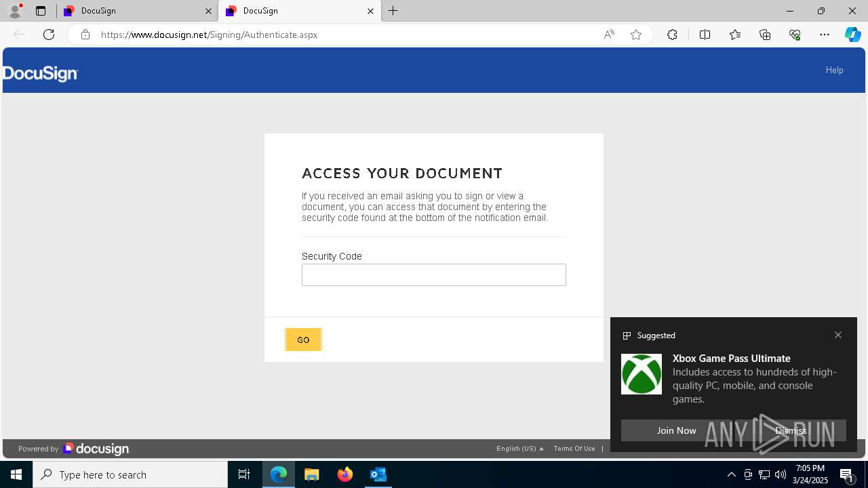
Task: Open Edge Settings and more menu
Action: (x=825, y=35)
